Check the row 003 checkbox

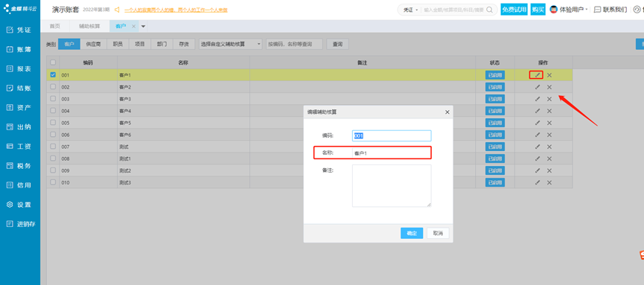pyautogui.click(x=53, y=98)
